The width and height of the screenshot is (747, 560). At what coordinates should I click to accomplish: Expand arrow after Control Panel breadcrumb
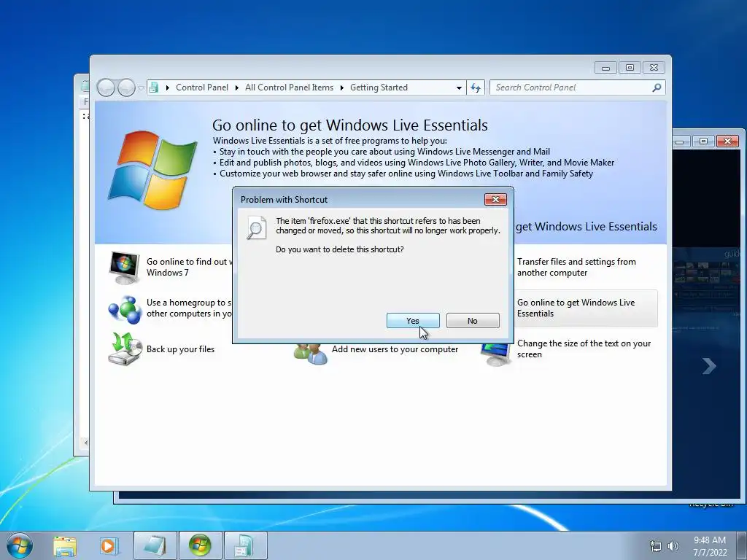[237, 87]
